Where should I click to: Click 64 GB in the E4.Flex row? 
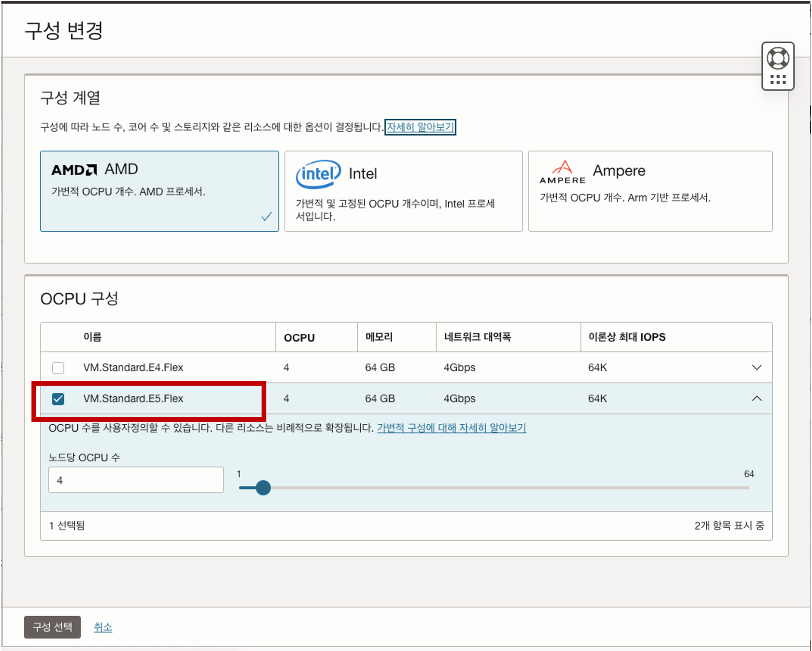point(380,367)
